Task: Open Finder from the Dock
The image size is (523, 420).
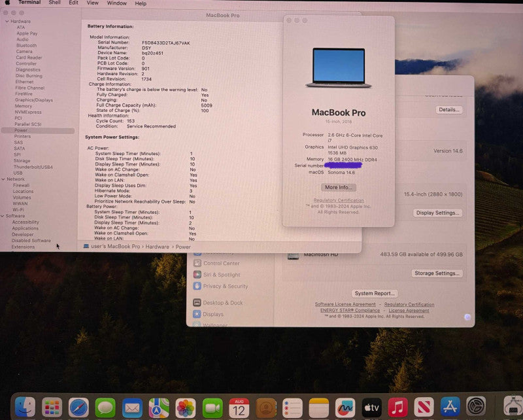Action: coord(25,408)
